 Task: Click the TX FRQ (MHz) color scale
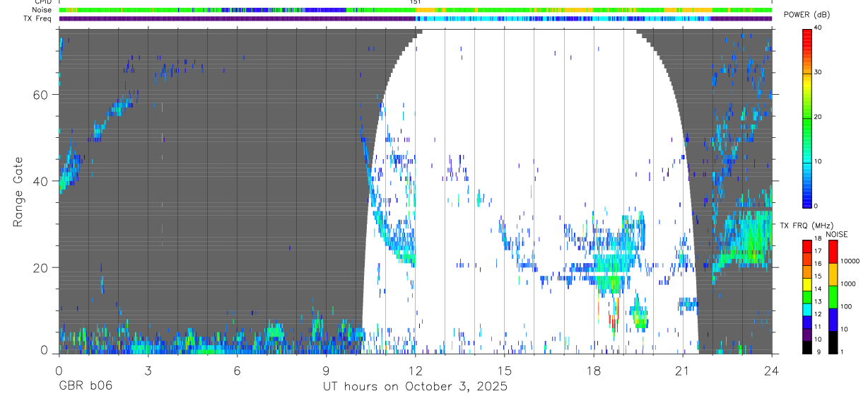coord(807,296)
